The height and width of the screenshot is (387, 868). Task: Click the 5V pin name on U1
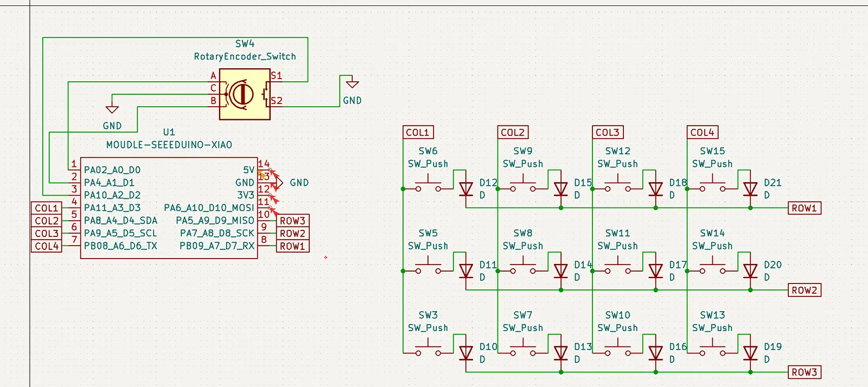pyautogui.click(x=249, y=170)
